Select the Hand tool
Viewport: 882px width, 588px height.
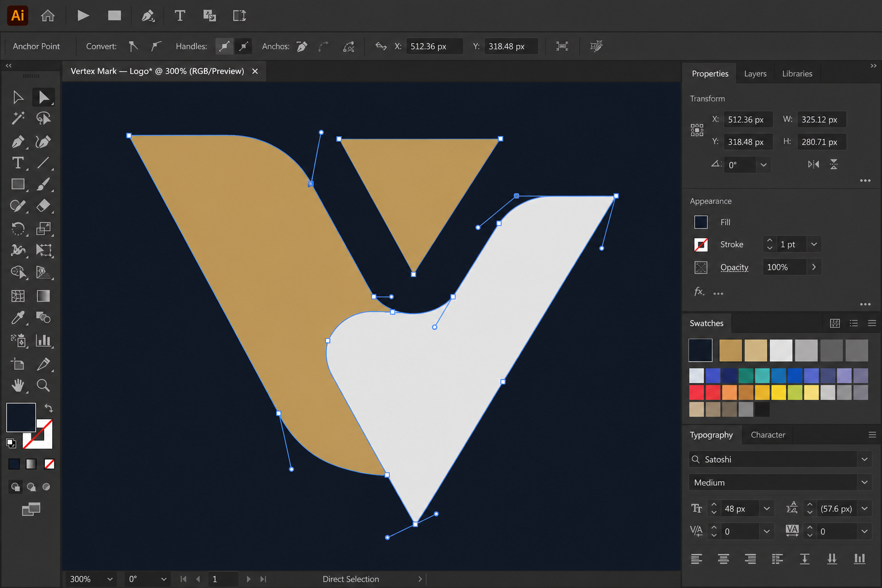click(x=18, y=385)
